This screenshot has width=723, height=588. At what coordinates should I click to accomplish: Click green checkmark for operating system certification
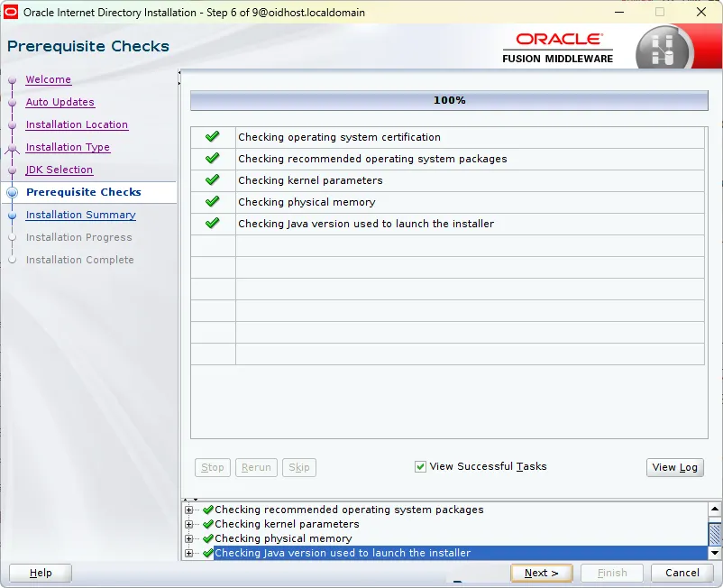tap(213, 136)
